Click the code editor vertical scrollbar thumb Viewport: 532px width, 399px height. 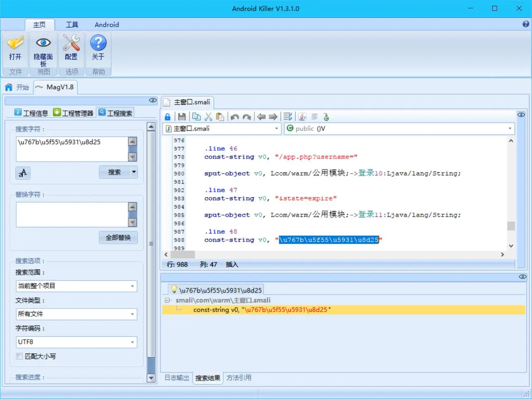click(x=511, y=226)
